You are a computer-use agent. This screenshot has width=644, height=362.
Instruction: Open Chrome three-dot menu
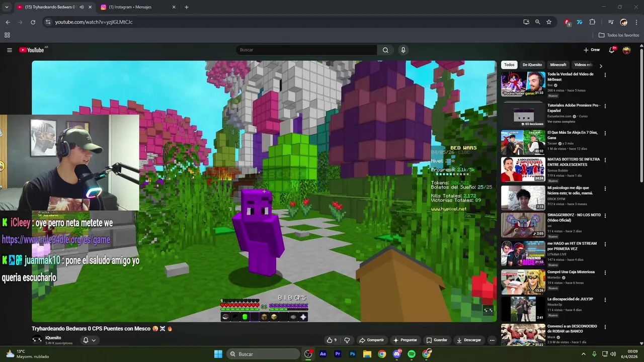click(636, 22)
